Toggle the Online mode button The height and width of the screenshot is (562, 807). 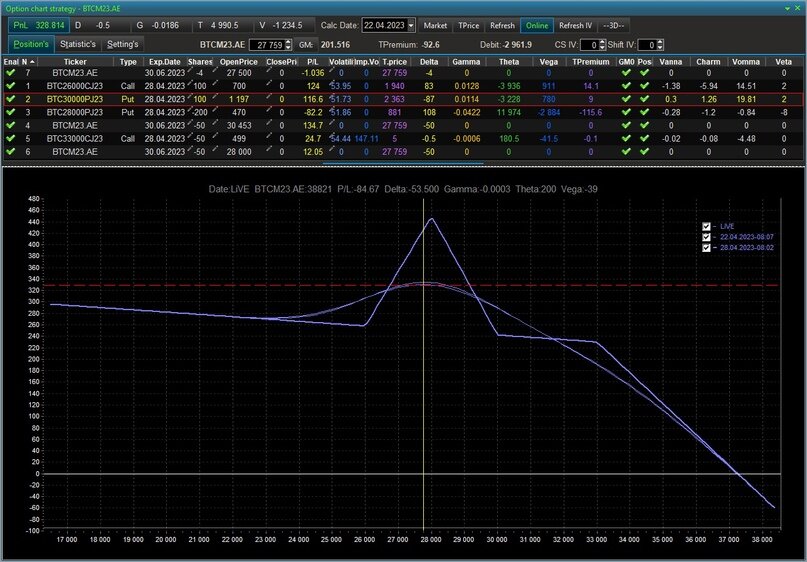537,25
